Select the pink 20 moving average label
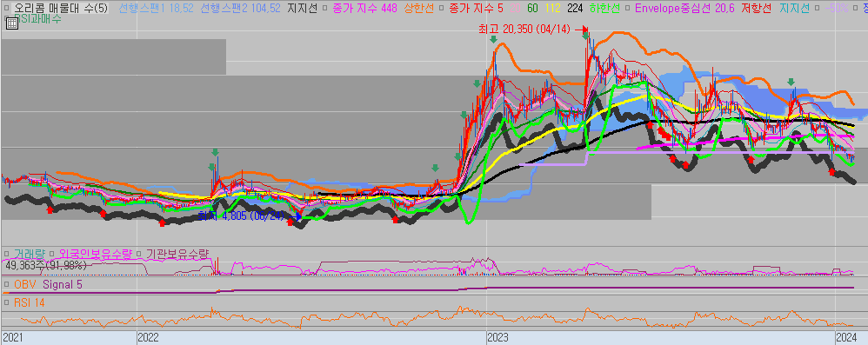The height and width of the screenshot is (345, 868). coord(515,9)
